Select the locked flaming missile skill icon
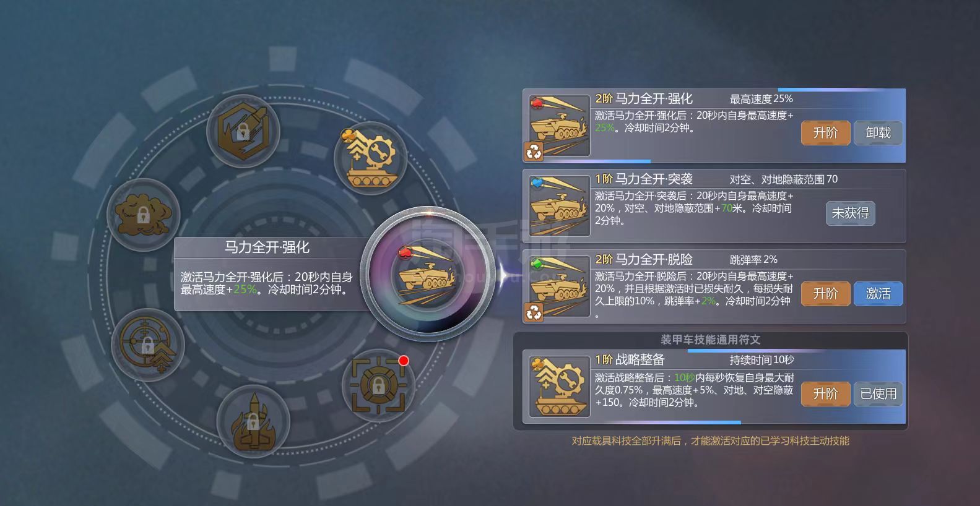The width and height of the screenshot is (980, 506). [253, 421]
